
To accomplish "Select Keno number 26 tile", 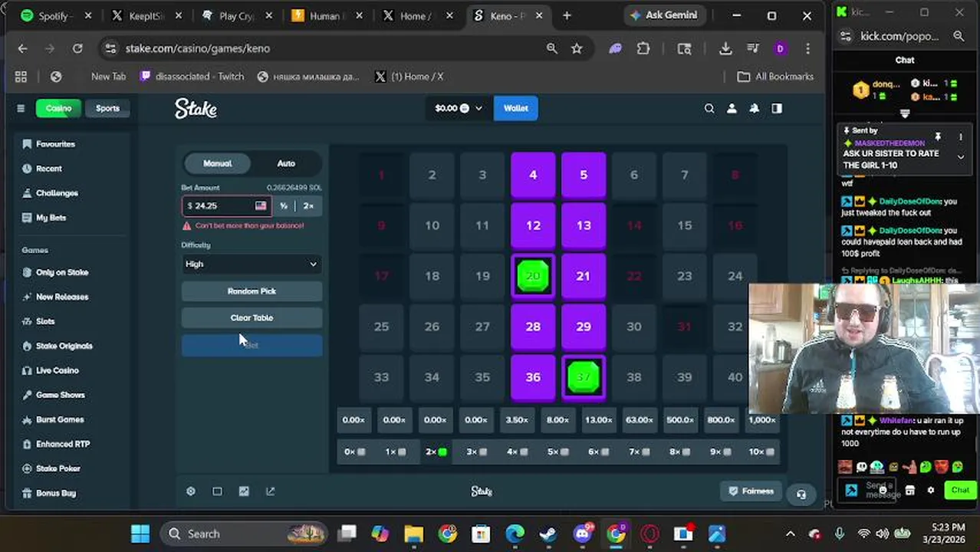I will [x=432, y=327].
